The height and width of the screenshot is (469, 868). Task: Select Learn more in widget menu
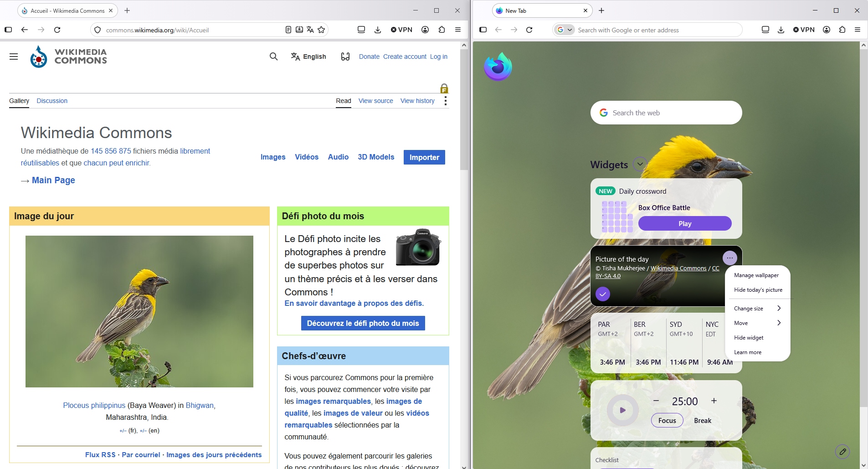[x=758, y=352]
